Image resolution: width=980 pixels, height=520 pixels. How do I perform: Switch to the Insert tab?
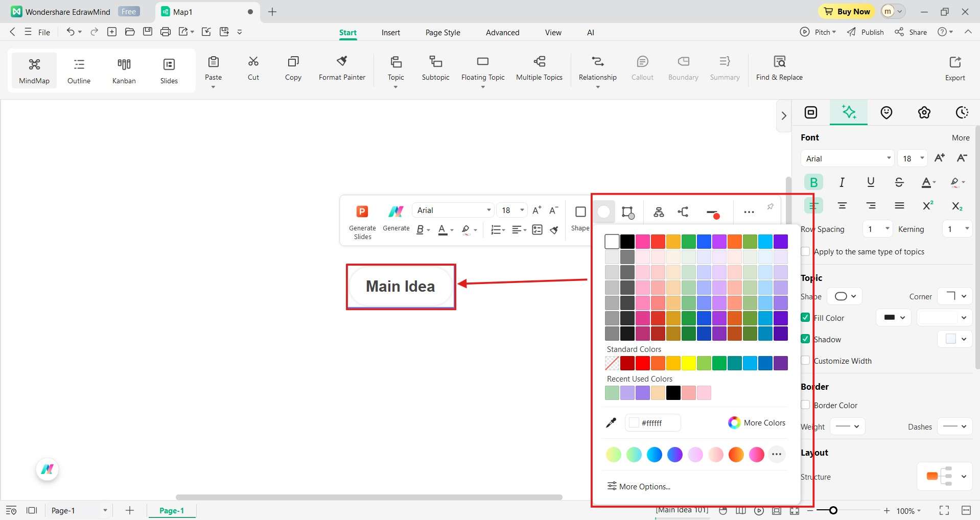coord(390,32)
